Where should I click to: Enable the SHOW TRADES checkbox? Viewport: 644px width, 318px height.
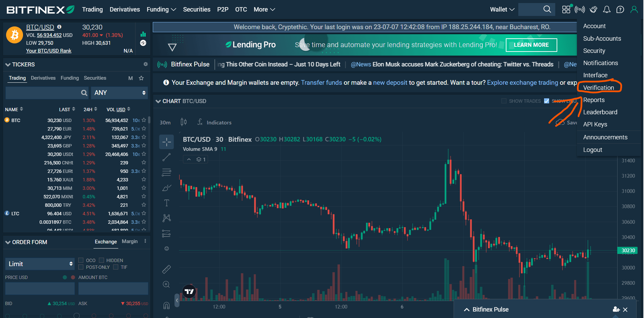coord(504,101)
